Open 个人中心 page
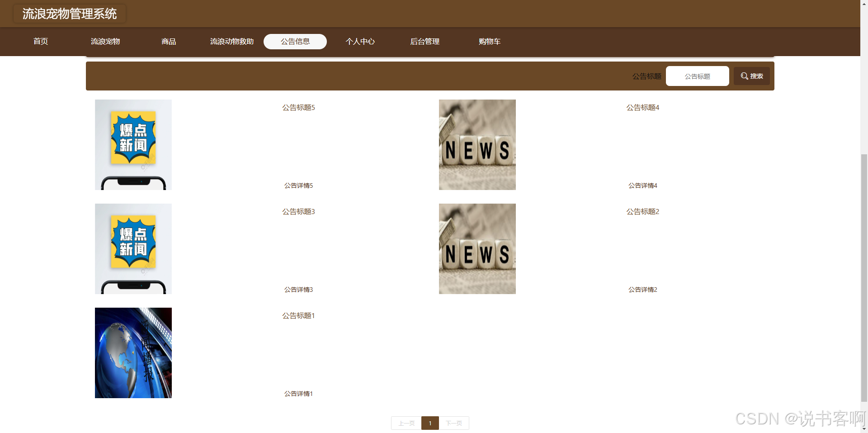The height and width of the screenshot is (433, 868). coord(360,42)
